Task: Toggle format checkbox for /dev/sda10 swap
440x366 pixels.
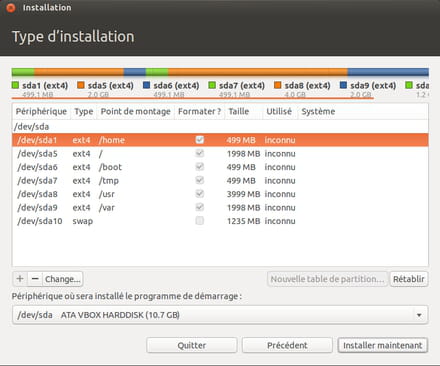Action: click(200, 221)
